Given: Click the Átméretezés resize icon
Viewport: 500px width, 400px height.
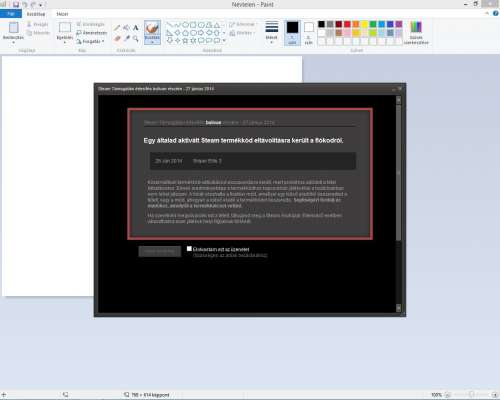Looking at the screenshot, I should pos(79,33).
